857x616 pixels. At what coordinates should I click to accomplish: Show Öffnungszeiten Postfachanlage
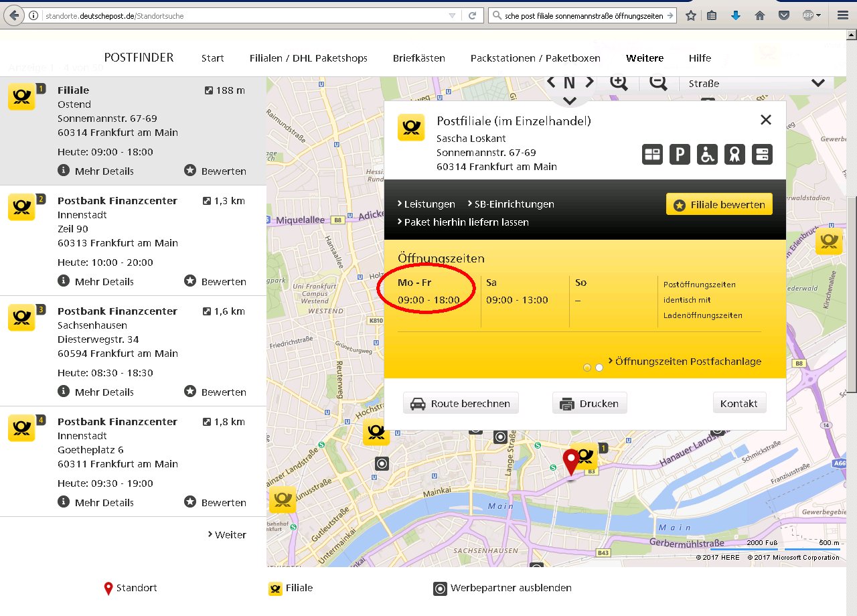pos(684,362)
